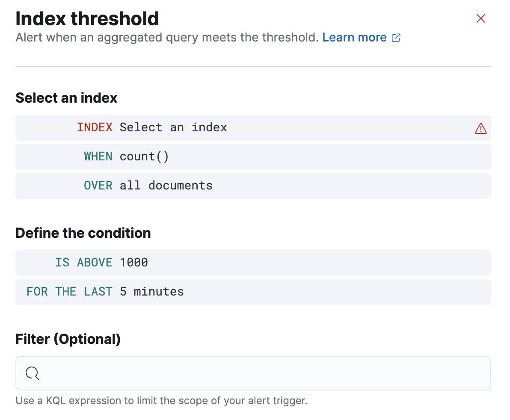Open the FOR THE LAST time window selector
510x420 pixels.
[x=105, y=291]
